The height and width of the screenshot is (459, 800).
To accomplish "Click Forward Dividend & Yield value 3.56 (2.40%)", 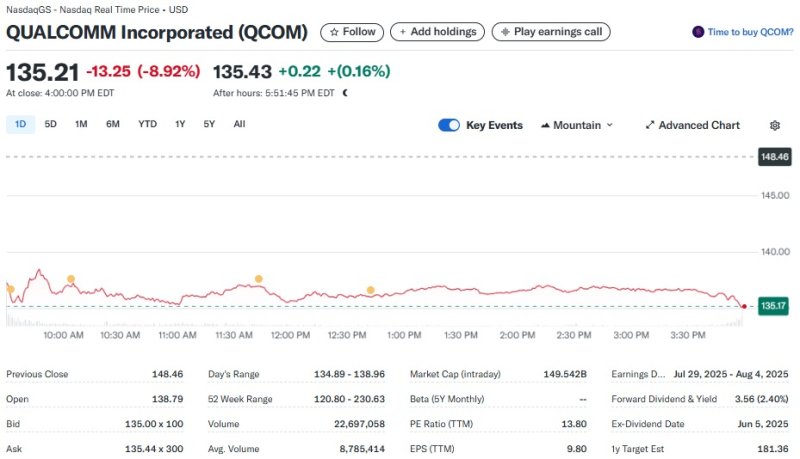I will pyautogui.click(x=761, y=399).
